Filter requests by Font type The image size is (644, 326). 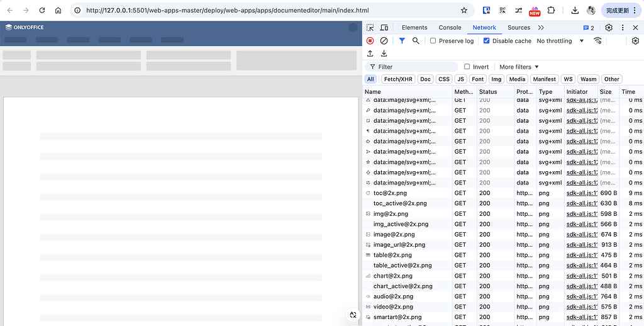tap(478, 79)
